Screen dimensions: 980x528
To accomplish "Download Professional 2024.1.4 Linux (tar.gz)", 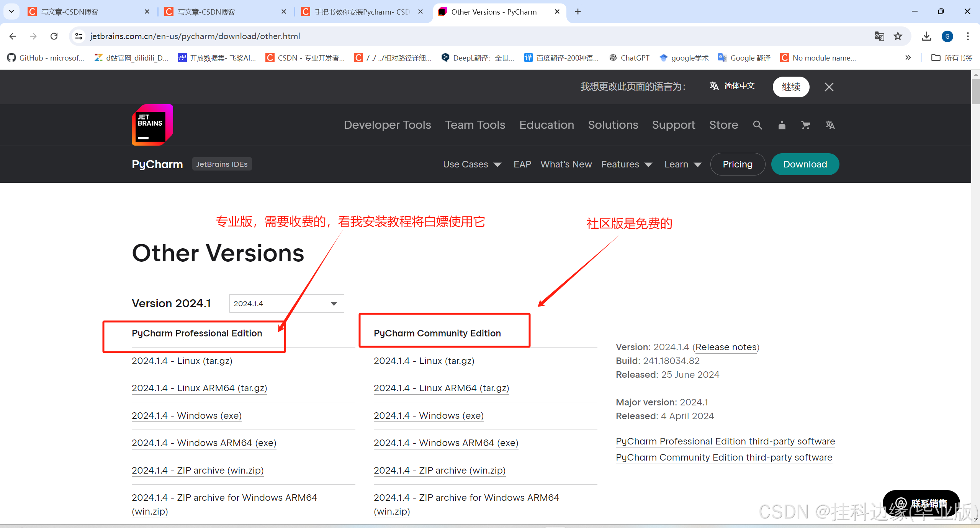I will (x=182, y=361).
